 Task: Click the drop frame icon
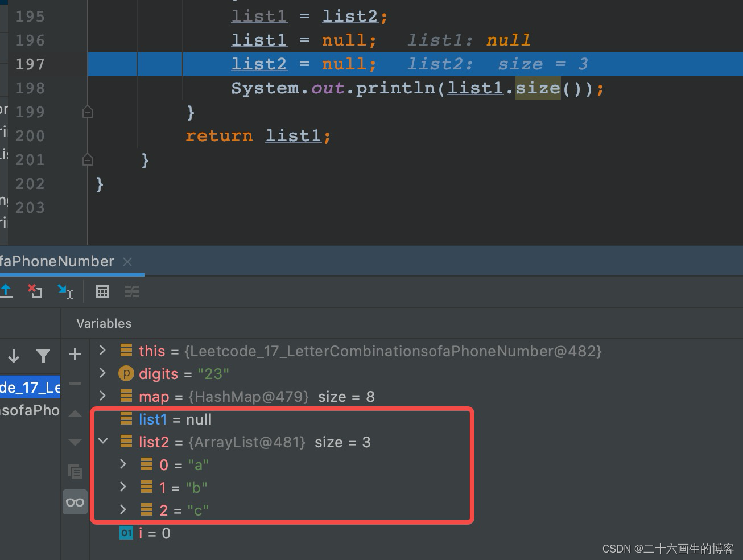pos(35,291)
